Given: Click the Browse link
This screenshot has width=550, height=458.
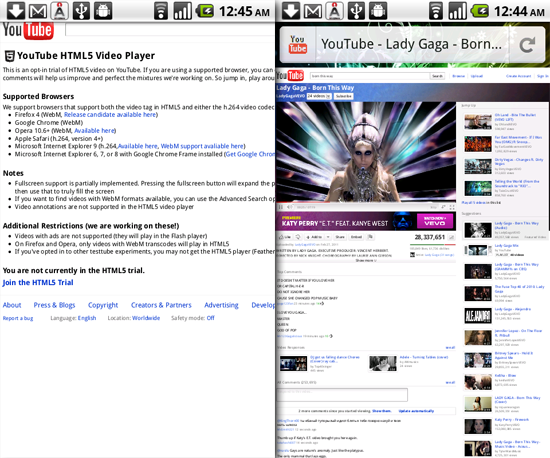Looking at the screenshot, I should (458, 76).
